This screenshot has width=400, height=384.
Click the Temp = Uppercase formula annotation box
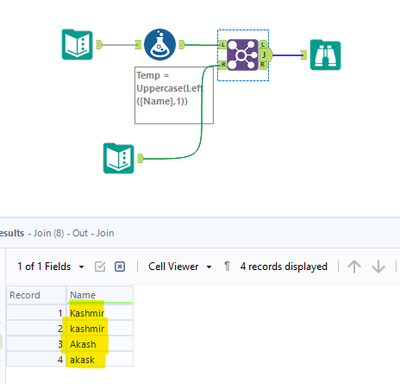click(x=174, y=95)
